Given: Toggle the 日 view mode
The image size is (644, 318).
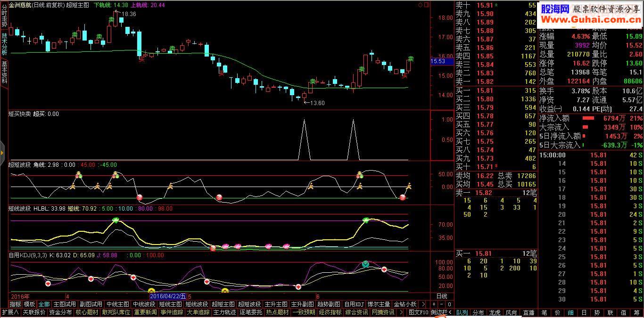Looking at the screenshot, I should tap(584, 312).
